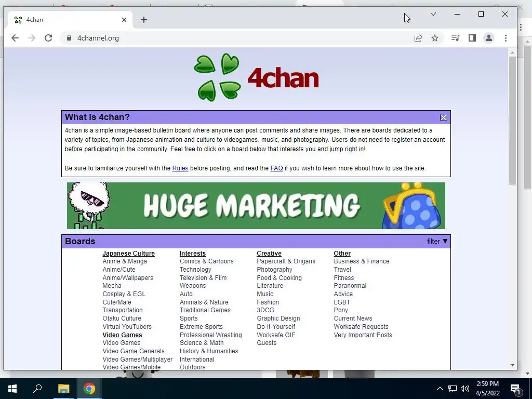
Task: Open the Mecha board
Action: tap(112, 286)
